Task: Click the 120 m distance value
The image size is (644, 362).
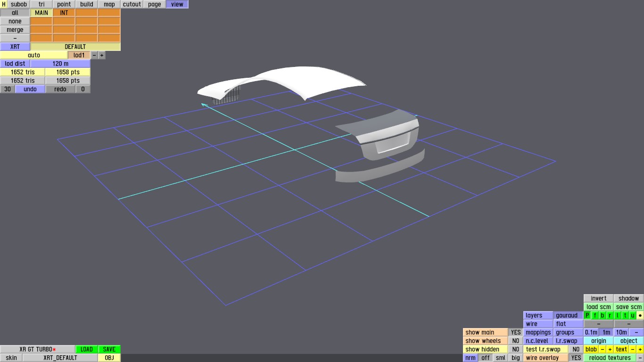Action: [x=60, y=64]
